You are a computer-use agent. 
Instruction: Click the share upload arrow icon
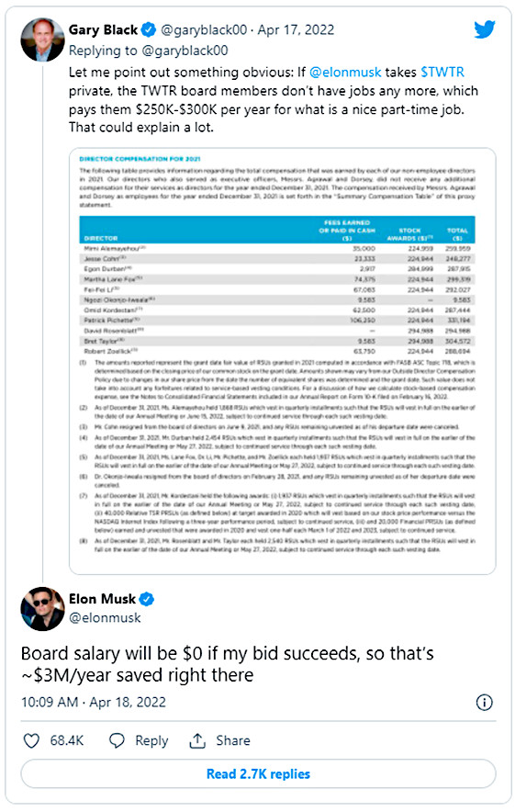[x=197, y=740]
